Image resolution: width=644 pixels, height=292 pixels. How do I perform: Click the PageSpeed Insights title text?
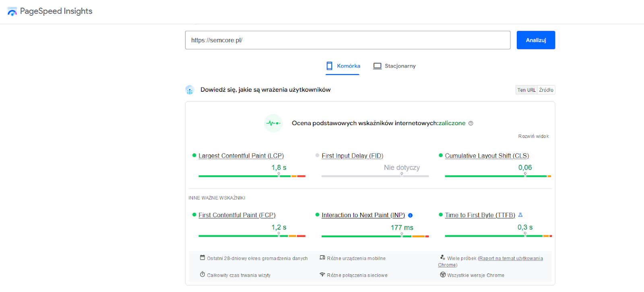point(56,11)
